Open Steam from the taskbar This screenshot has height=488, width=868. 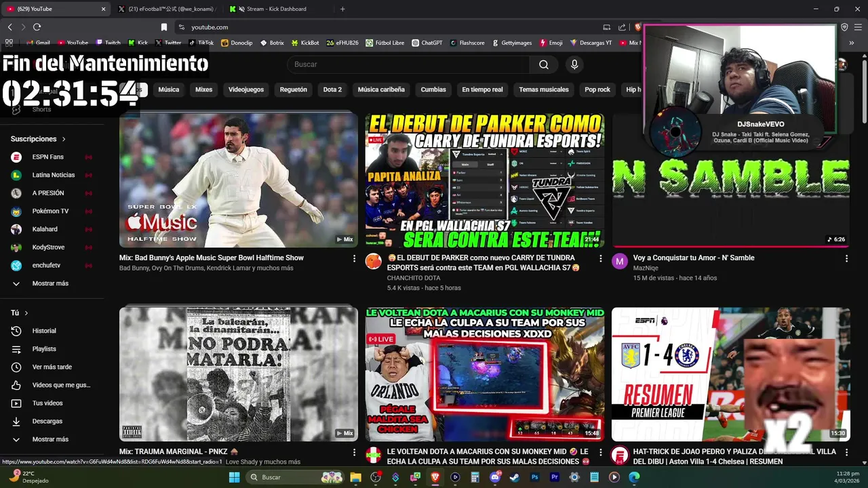click(x=515, y=477)
